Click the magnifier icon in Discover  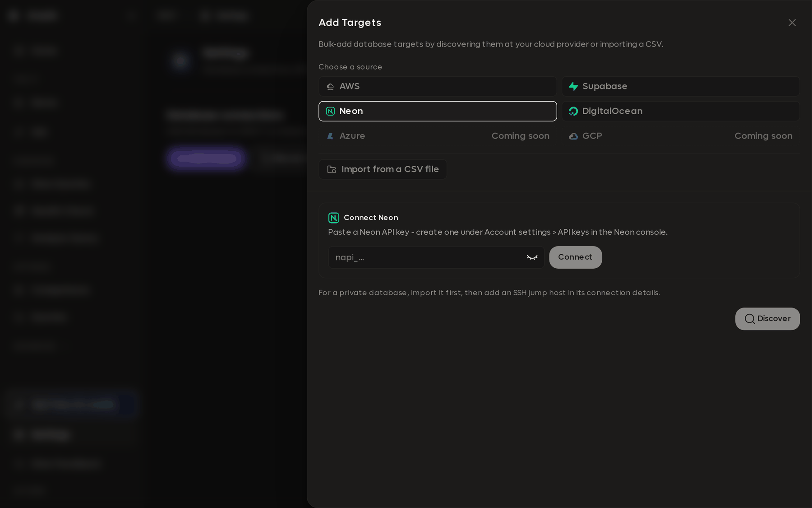tap(750, 319)
